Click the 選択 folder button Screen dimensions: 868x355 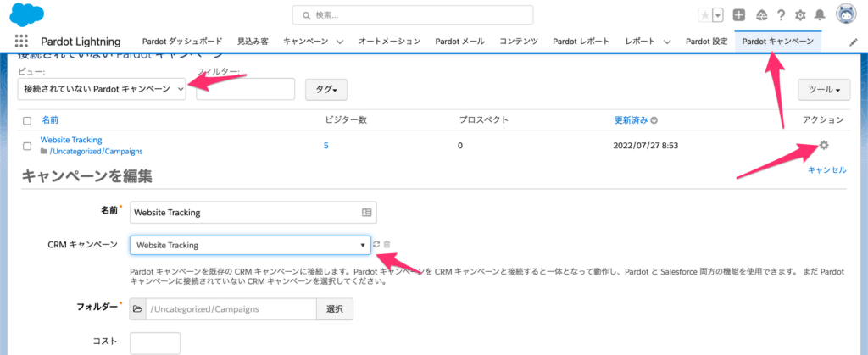click(x=335, y=309)
